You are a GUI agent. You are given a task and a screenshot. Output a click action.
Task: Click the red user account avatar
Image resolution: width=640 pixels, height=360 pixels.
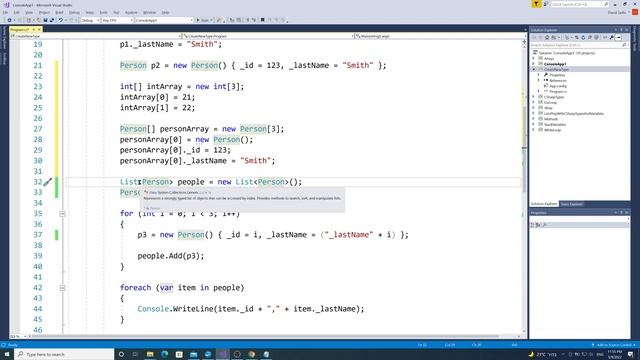[635, 13]
